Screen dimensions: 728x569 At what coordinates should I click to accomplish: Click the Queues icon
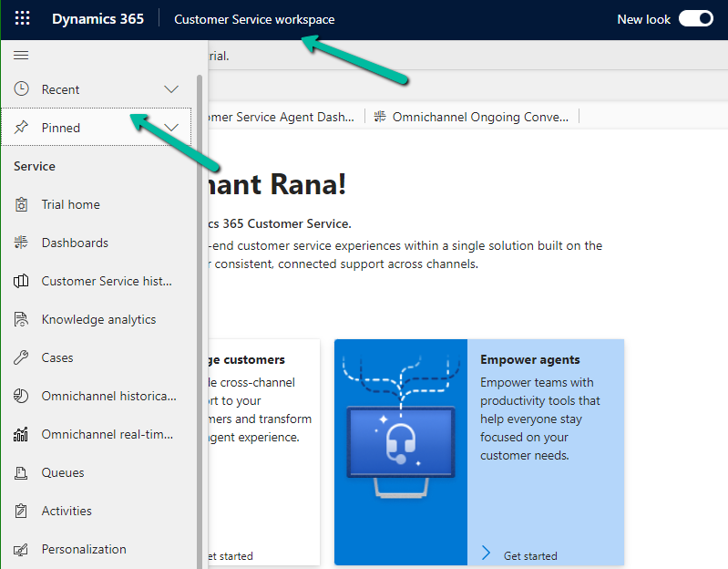pyautogui.click(x=21, y=472)
